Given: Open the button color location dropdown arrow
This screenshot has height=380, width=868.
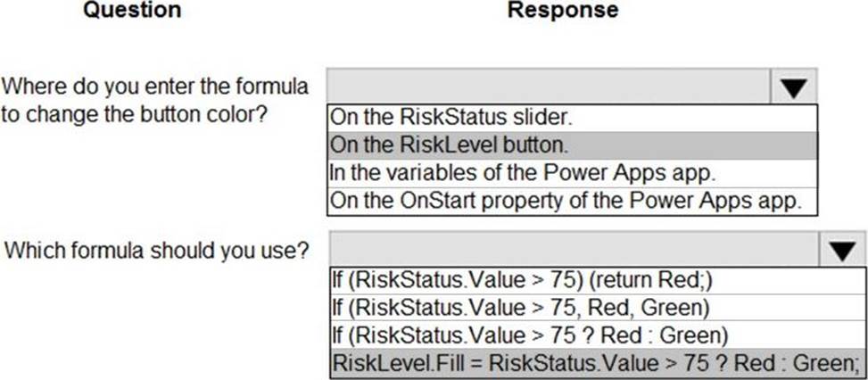Looking at the screenshot, I should click(794, 87).
